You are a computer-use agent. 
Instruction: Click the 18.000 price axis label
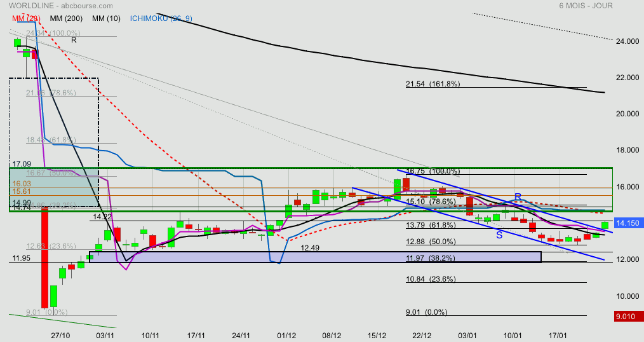[627, 151]
